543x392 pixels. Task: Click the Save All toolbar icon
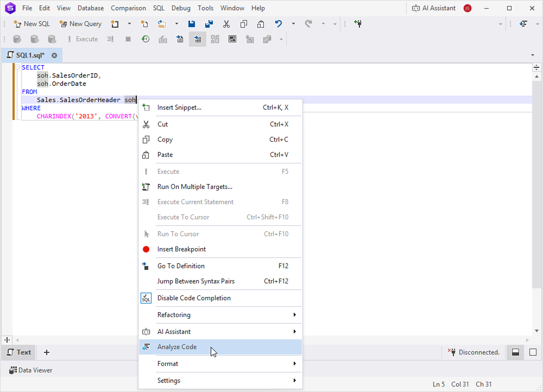coord(209,23)
